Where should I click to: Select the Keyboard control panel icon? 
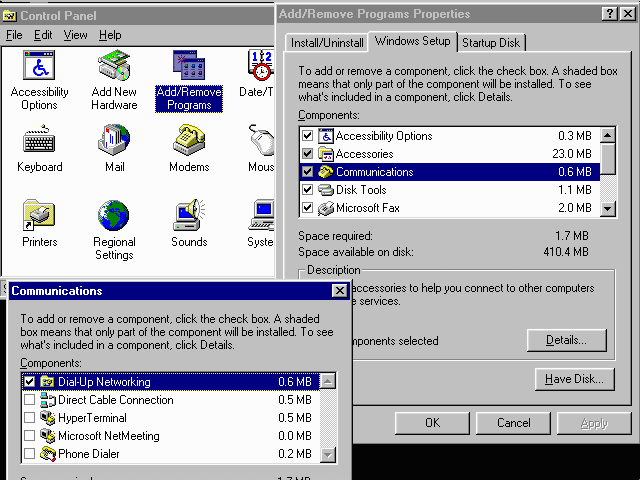coord(39,142)
